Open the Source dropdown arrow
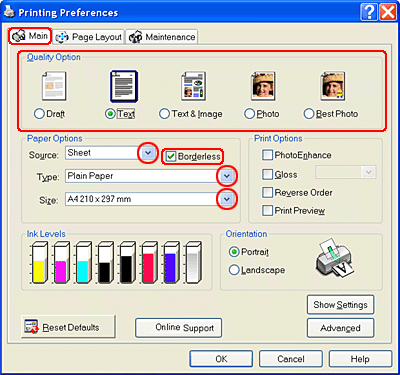400x375 pixels. point(148,153)
